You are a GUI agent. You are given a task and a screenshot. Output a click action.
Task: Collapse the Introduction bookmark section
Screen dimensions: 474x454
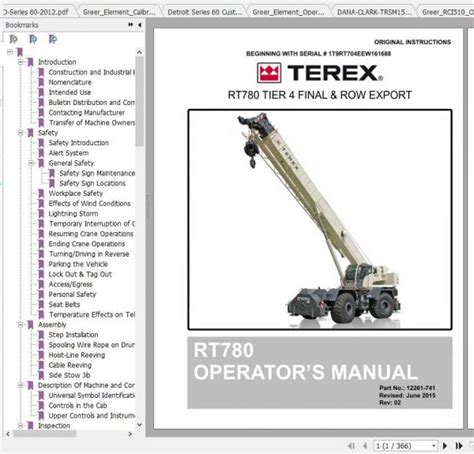coord(20,62)
